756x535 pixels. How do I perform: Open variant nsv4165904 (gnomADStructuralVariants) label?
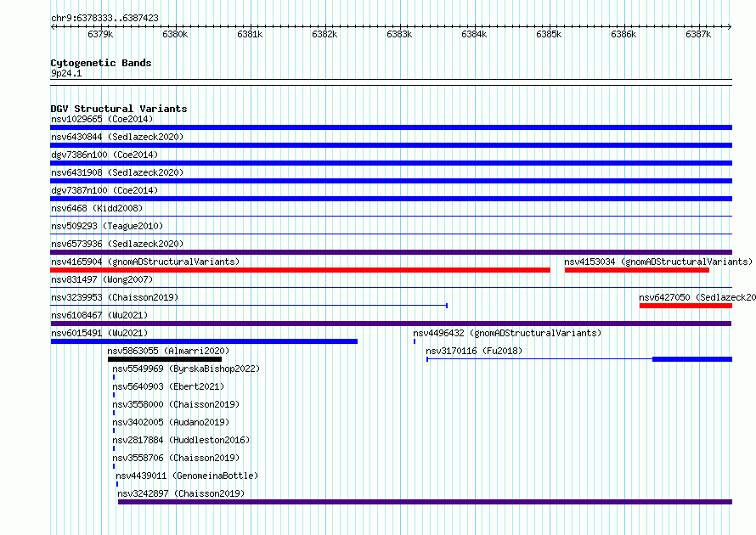145,262
